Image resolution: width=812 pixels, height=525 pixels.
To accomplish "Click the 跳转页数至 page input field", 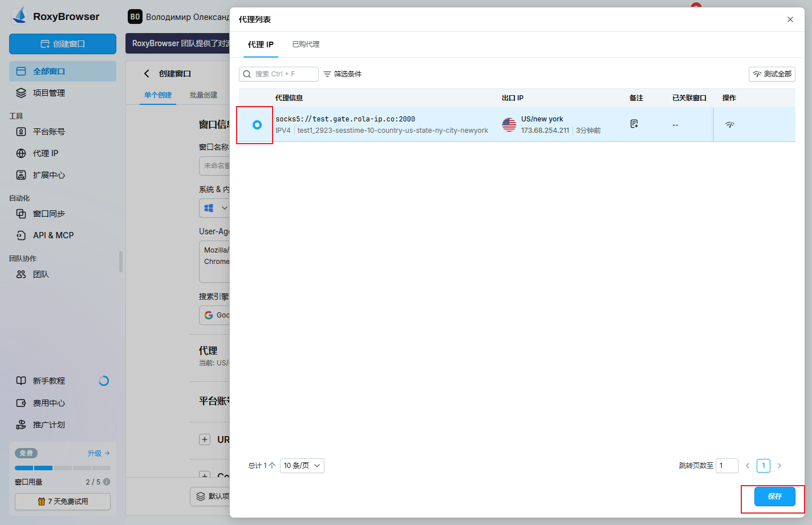I will (726, 466).
